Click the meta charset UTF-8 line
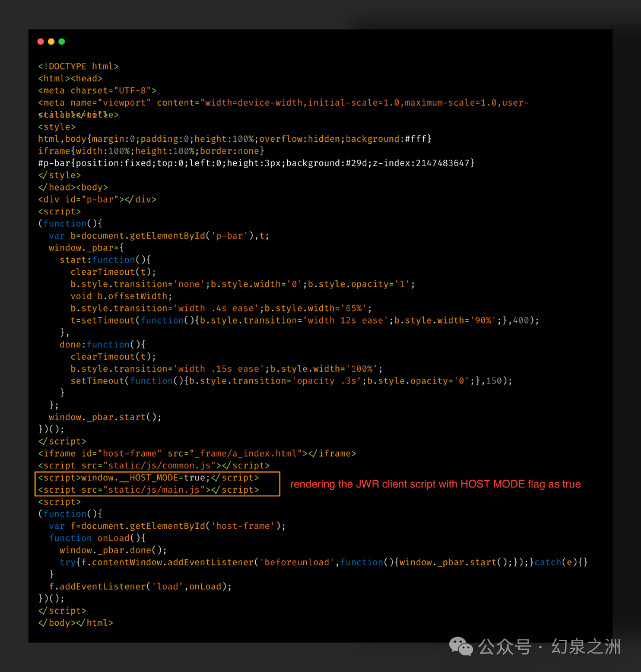Viewport: 641px width, 672px height. [x=97, y=90]
